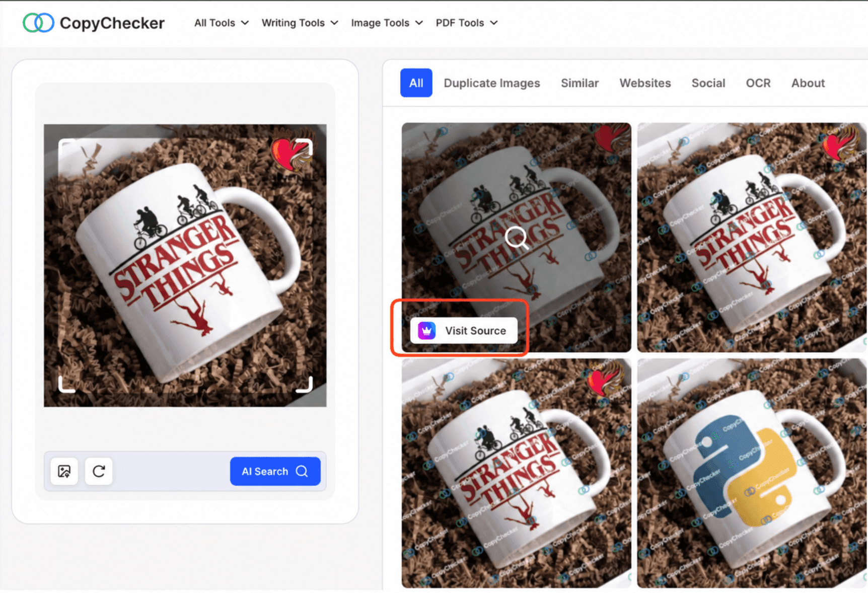Click the Visit Source button

[x=464, y=331]
